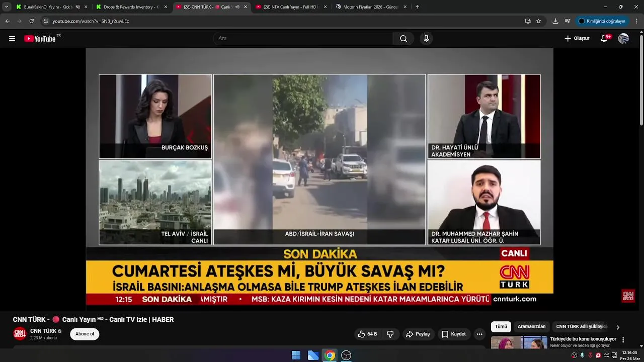Open the YouTube account avatar menu
The image size is (644, 362).
(623, 39)
